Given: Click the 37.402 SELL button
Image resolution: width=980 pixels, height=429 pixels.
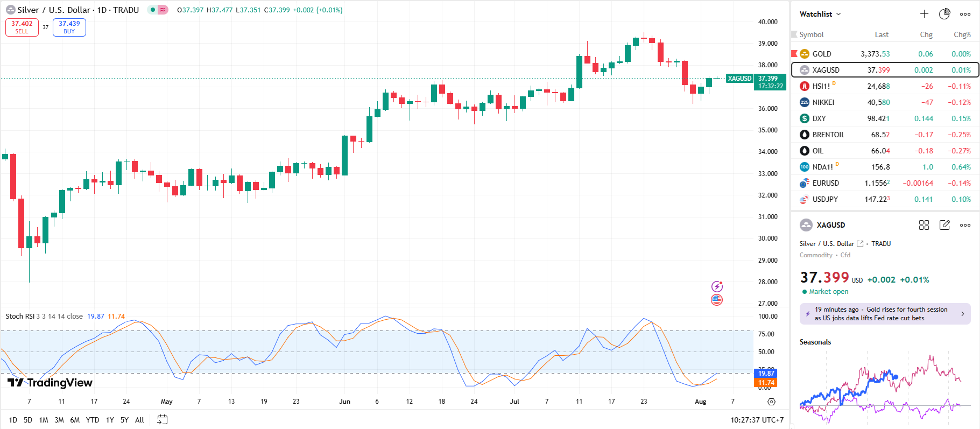Looking at the screenshot, I should click(x=22, y=27).
